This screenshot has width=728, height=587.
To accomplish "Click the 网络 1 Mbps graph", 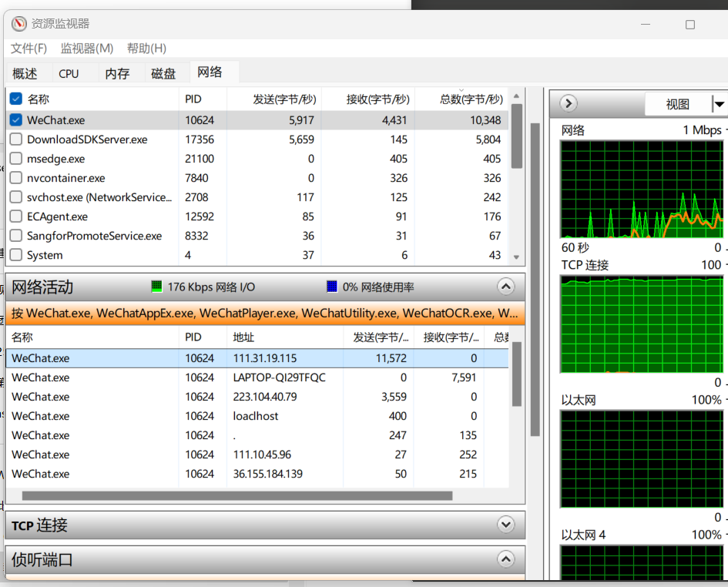I will click(642, 189).
